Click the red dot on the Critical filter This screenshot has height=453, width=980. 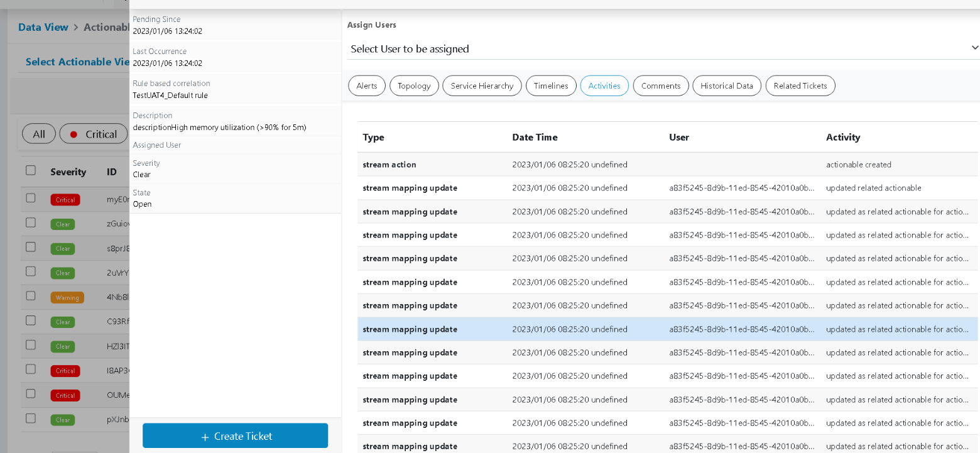[73, 134]
